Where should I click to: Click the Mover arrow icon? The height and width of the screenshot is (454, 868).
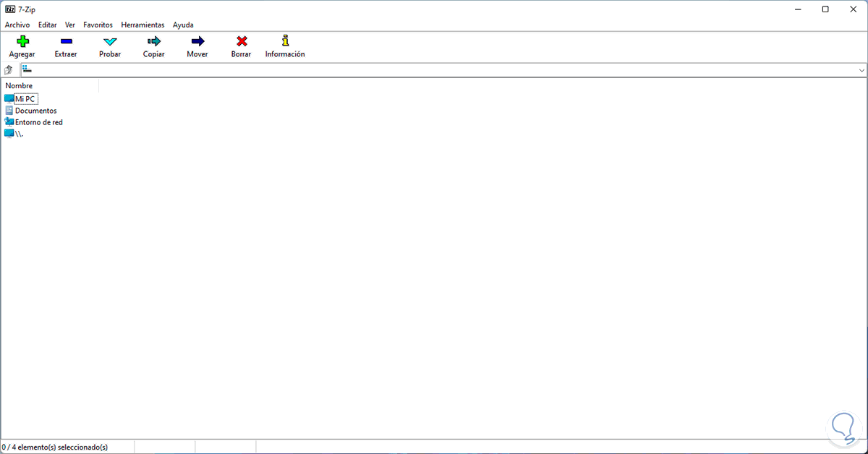[197, 42]
